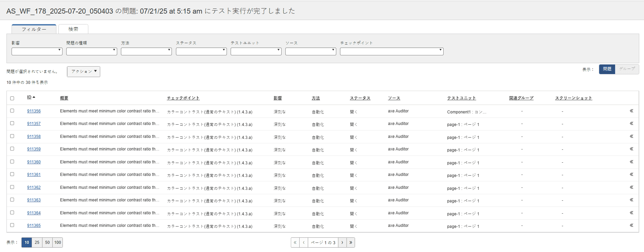Open issue link 911360
Viewport: 644px width, 252px height.
[x=34, y=162]
